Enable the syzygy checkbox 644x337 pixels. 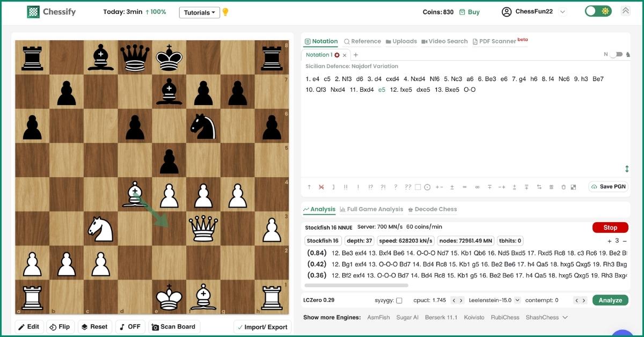tap(399, 301)
